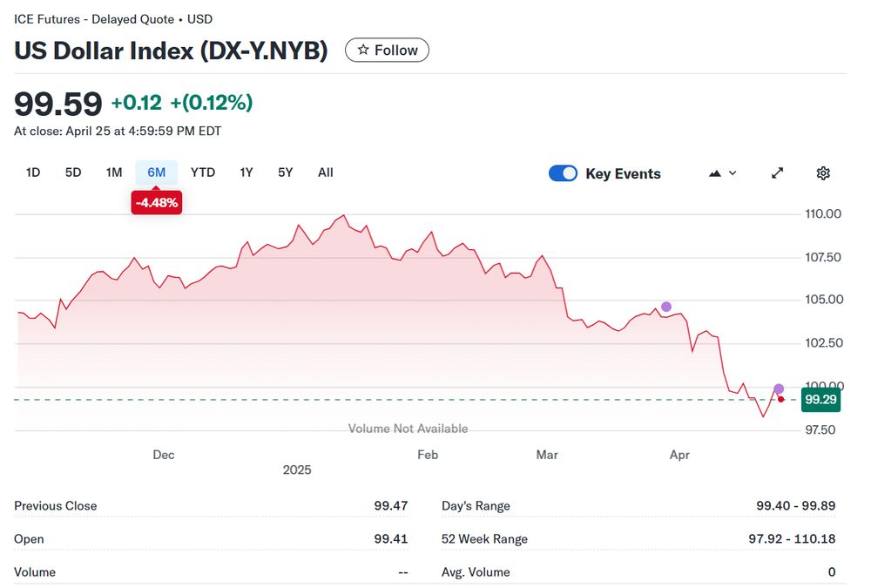The height and width of the screenshot is (588, 871).
Task: Switch to 5Y time range
Action: (x=286, y=172)
